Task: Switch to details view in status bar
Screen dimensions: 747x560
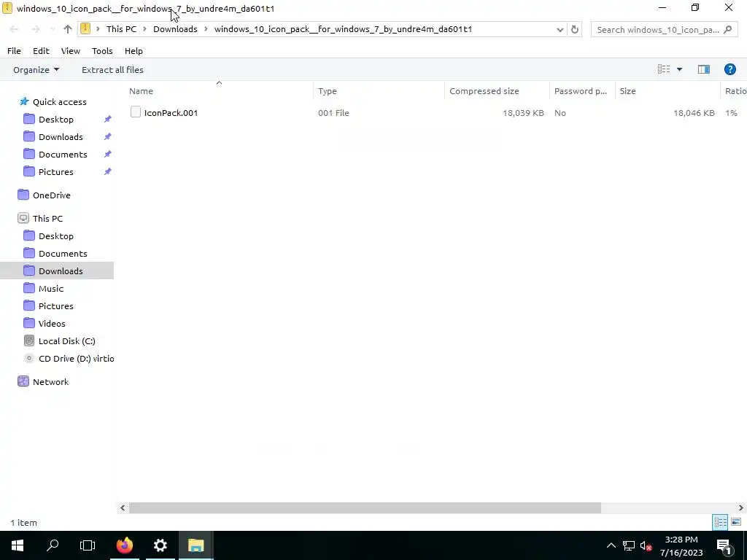Action: point(720,522)
